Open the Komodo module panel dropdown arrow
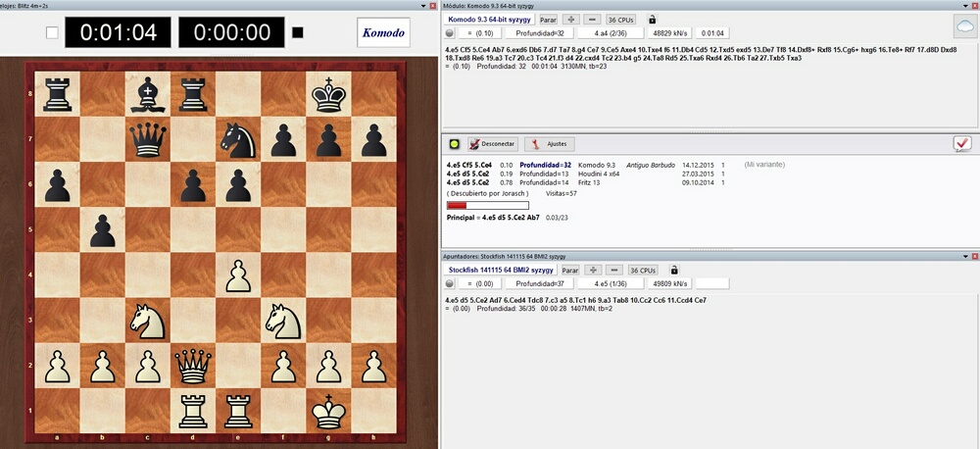 965,6
